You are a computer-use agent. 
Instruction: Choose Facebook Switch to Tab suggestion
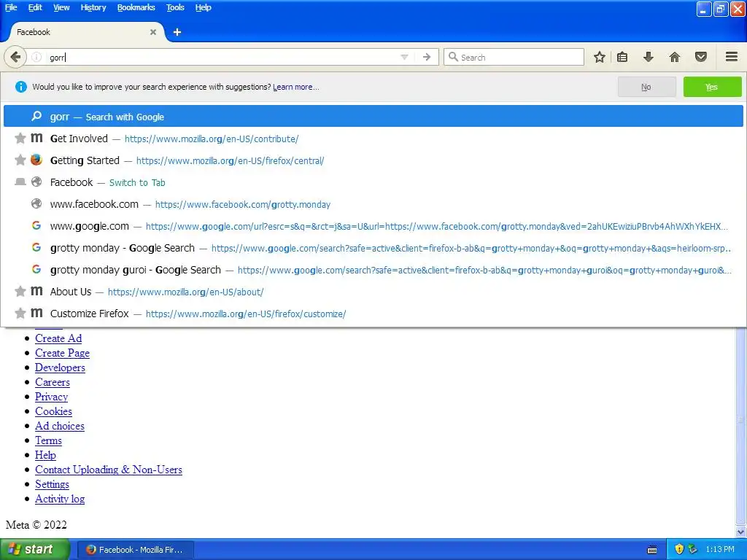pyautogui.click(x=373, y=182)
